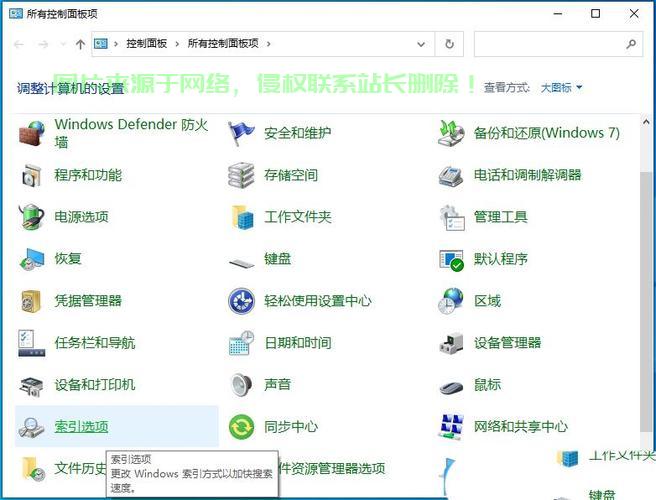This screenshot has height=500, width=656.
Task: Open 设备和打印机 icon
Action: 31,386
